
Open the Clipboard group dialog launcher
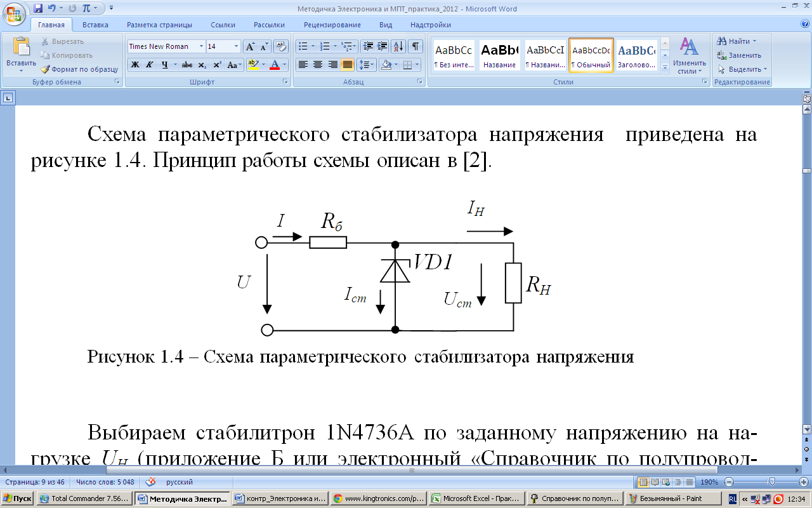coord(117,82)
